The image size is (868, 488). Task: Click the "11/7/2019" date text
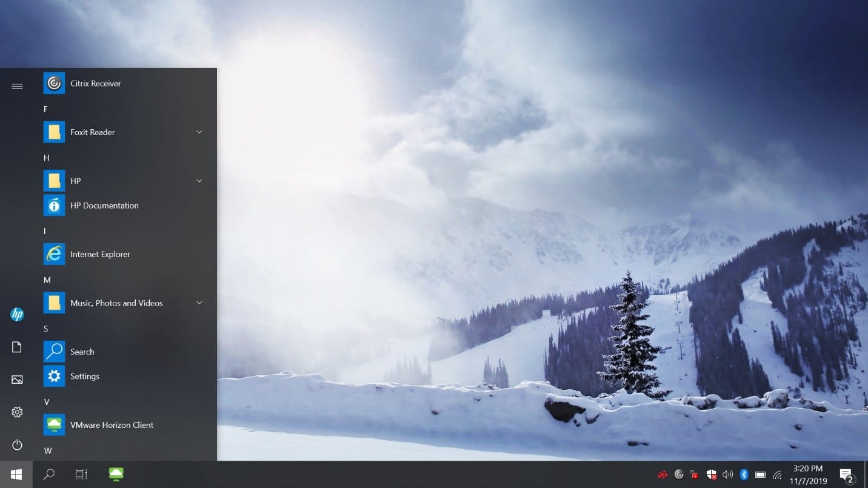tap(808, 481)
